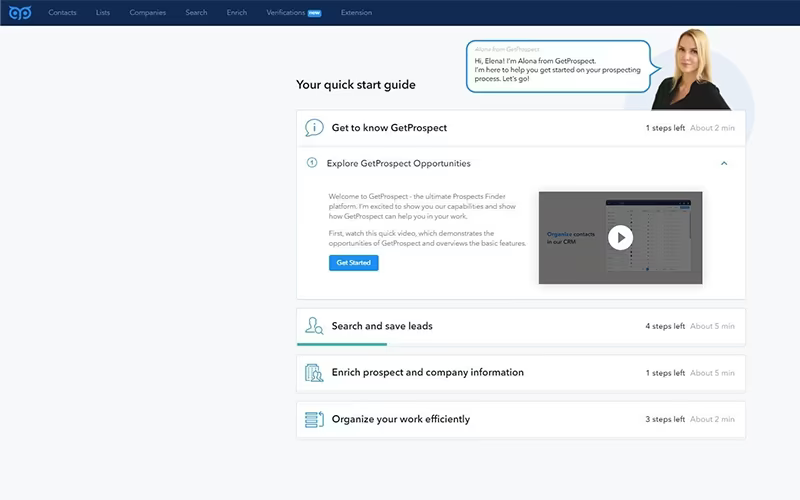Open the Extension menu item
The width and height of the screenshot is (800, 500).
click(356, 12)
